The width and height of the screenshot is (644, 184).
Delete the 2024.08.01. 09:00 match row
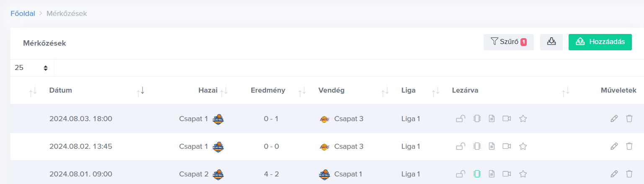(x=629, y=174)
